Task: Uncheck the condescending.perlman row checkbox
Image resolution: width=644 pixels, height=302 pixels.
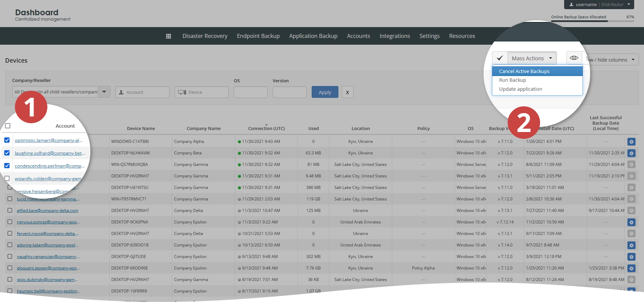Action: point(7,166)
